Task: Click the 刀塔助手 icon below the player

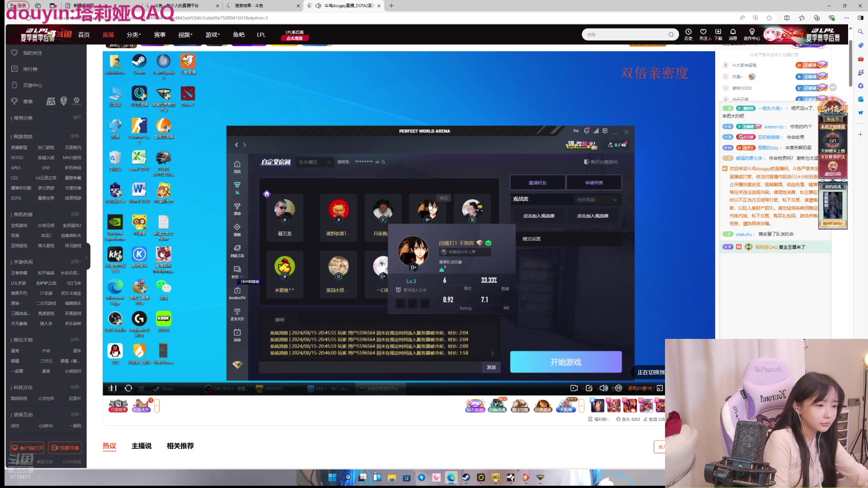Action: (x=118, y=405)
